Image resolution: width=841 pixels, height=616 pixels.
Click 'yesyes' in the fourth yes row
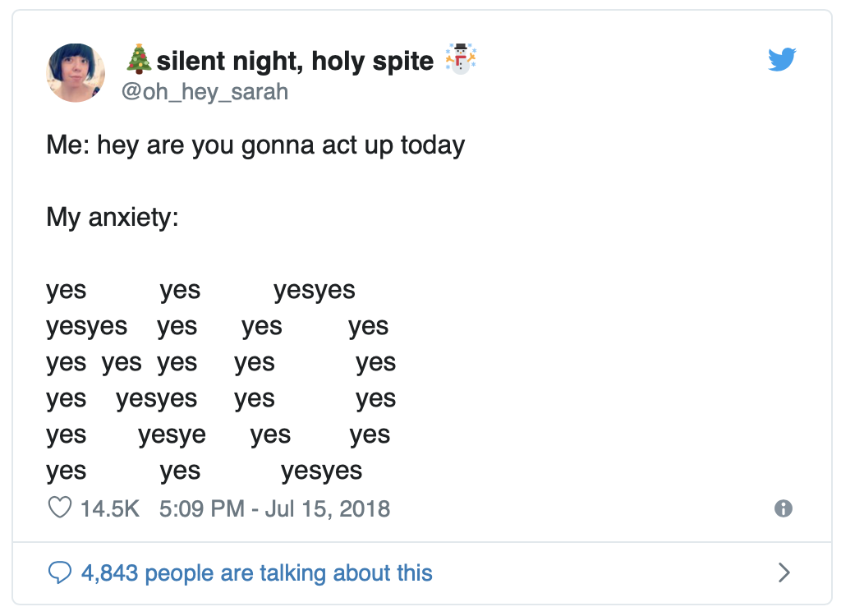(157, 400)
